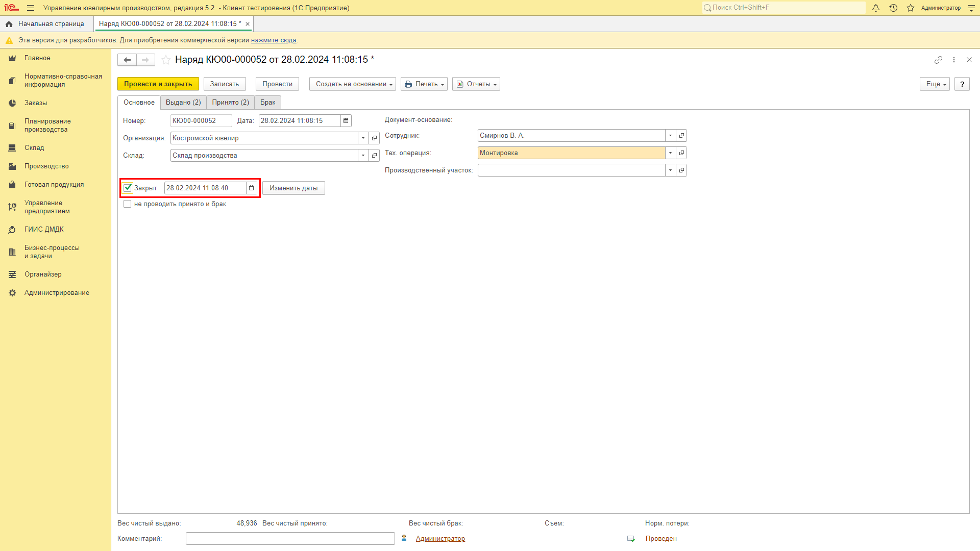Open panel settings icon at top right
The width and height of the screenshot is (980, 551).
coord(971,8)
